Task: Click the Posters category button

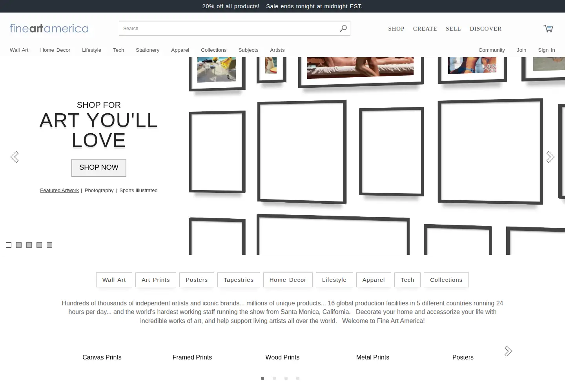Action: [x=197, y=280]
